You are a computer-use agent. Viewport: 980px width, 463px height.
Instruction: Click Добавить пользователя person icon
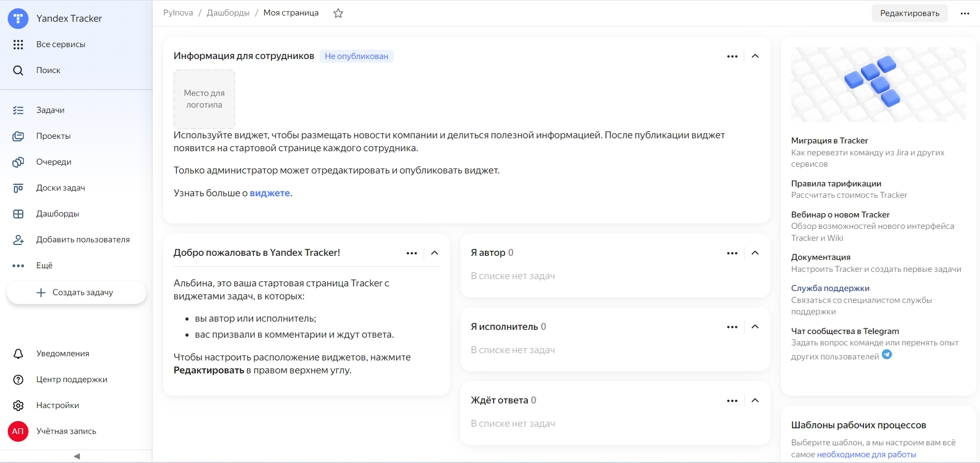[x=18, y=240]
